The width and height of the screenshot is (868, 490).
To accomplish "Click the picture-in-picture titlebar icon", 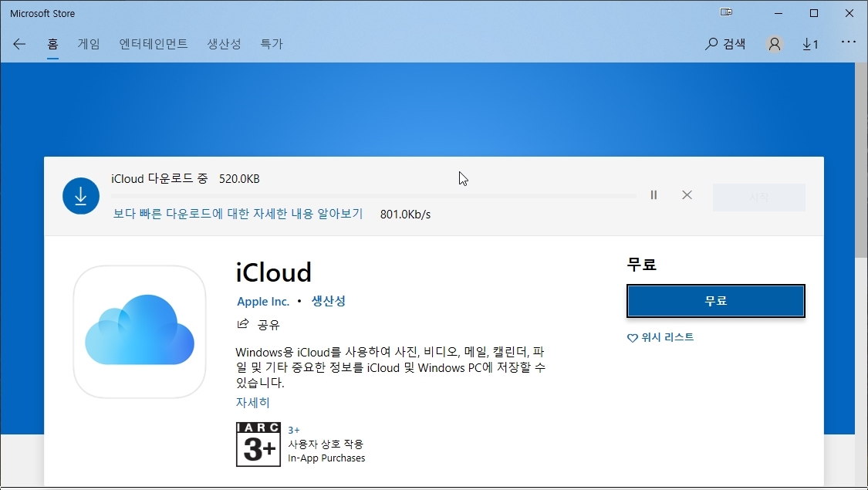I will tap(726, 12).
